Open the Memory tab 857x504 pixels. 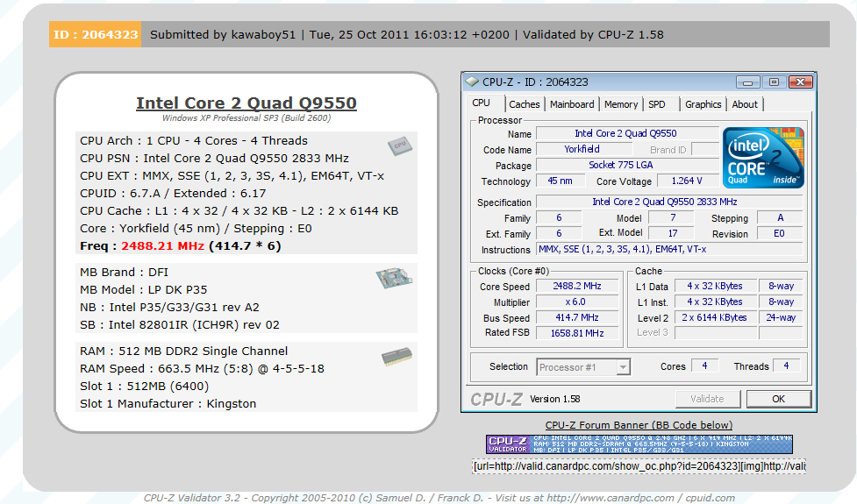click(621, 104)
